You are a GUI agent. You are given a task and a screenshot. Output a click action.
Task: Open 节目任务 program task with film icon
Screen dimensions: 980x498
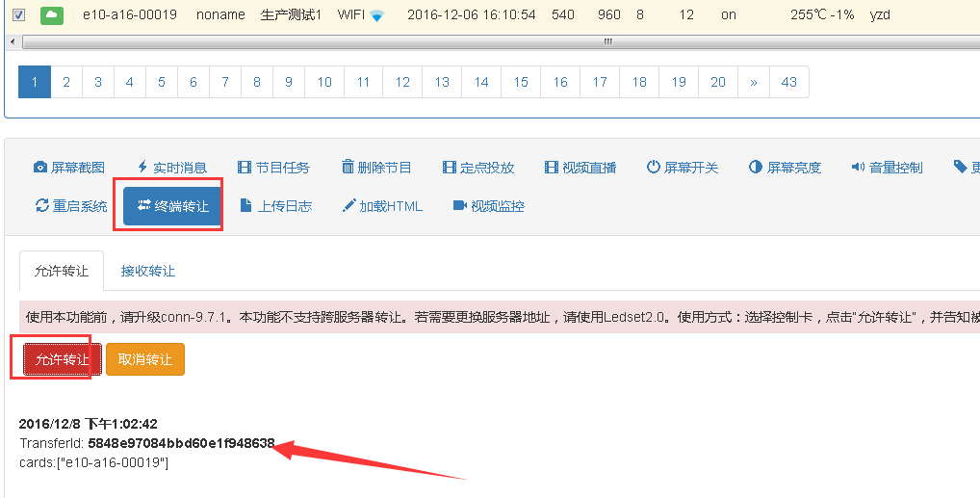click(x=273, y=168)
